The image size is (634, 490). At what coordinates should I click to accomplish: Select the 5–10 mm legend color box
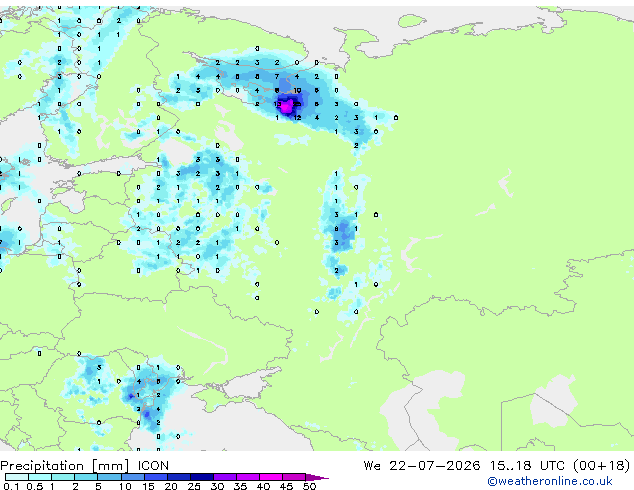coord(109,477)
